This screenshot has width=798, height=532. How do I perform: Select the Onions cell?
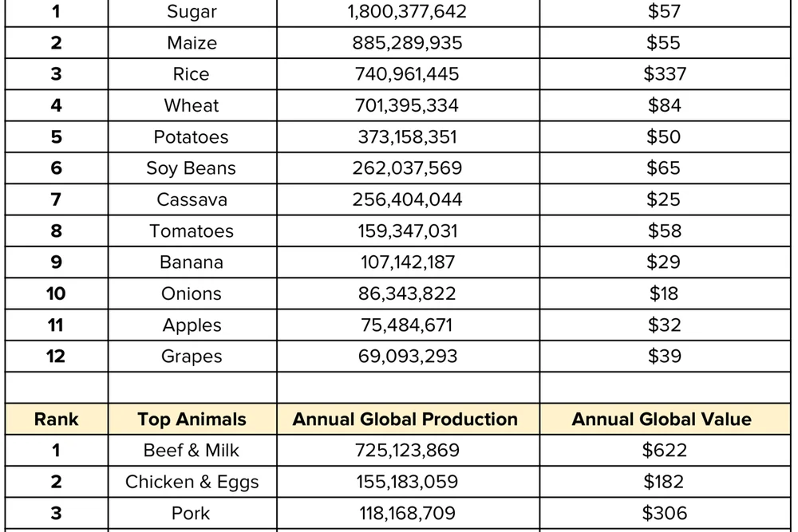(192, 294)
